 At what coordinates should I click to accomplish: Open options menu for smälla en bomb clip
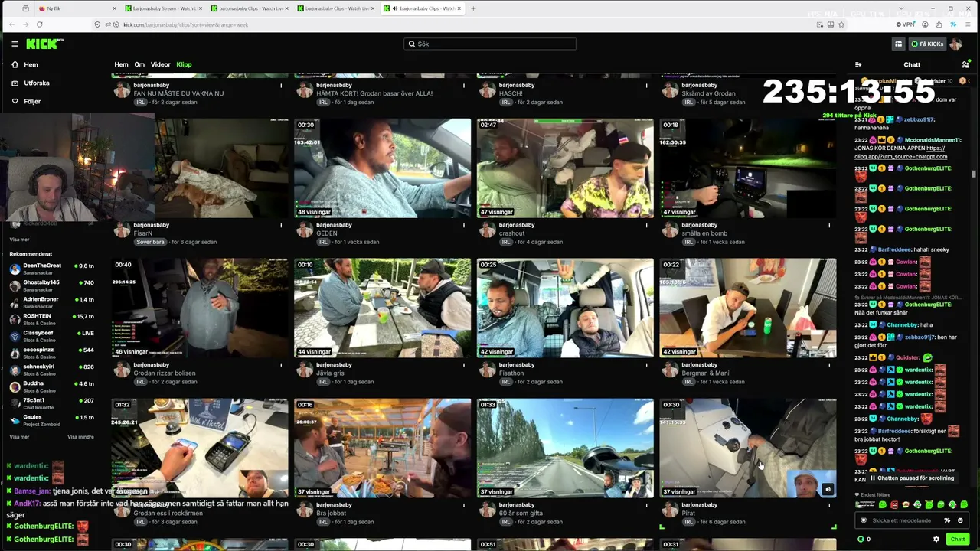(x=829, y=225)
